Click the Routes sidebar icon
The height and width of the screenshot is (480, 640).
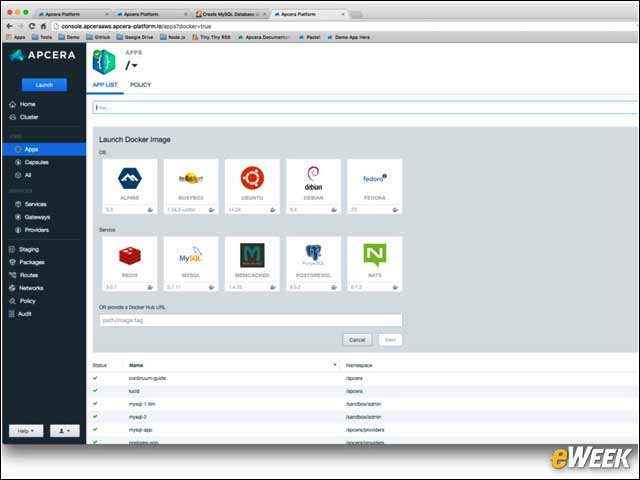pyautogui.click(x=12, y=275)
